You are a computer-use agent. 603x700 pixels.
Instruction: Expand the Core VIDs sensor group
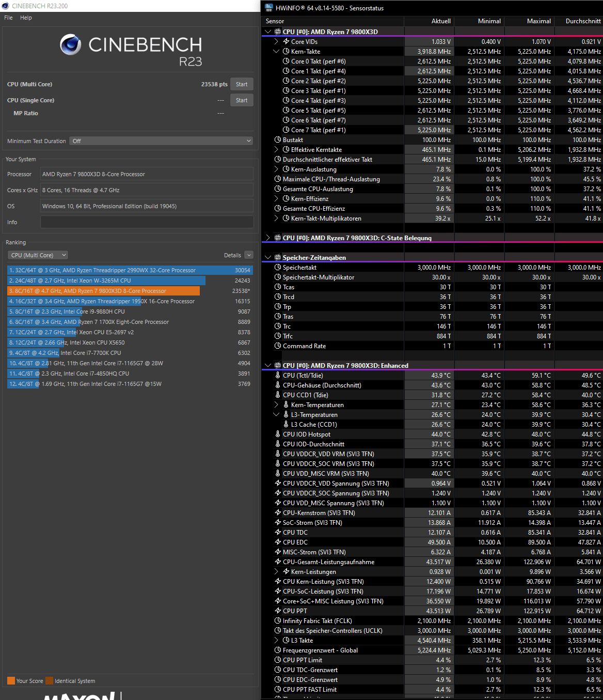[276, 41]
